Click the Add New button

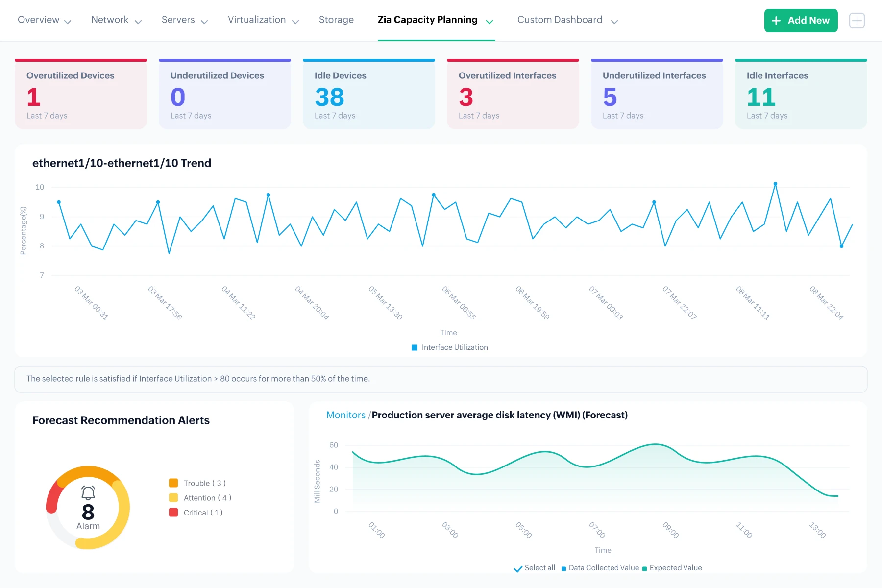coord(801,21)
